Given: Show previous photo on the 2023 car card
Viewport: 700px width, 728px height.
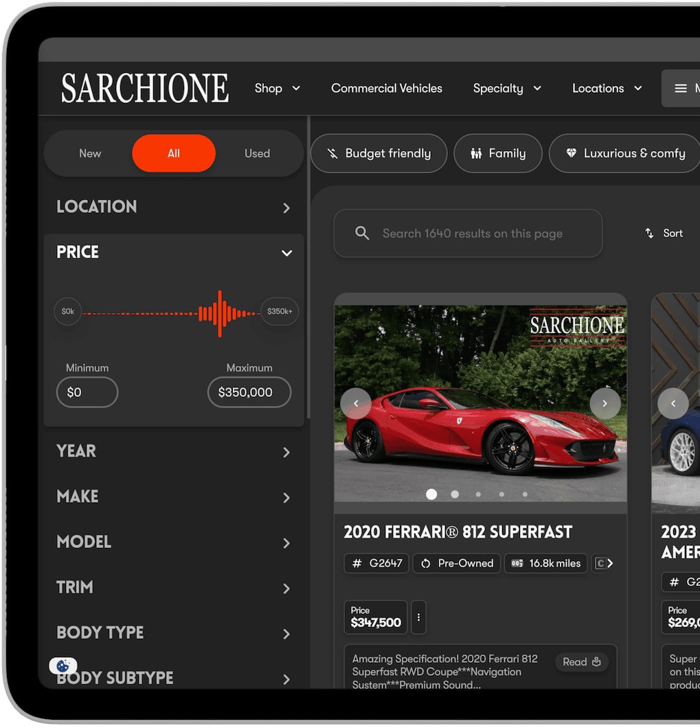Looking at the screenshot, I should click(x=673, y=403).
